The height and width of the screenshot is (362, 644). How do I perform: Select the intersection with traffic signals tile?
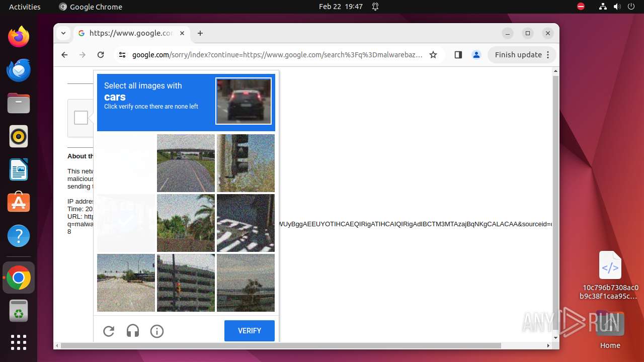click(x=126, y=283)
